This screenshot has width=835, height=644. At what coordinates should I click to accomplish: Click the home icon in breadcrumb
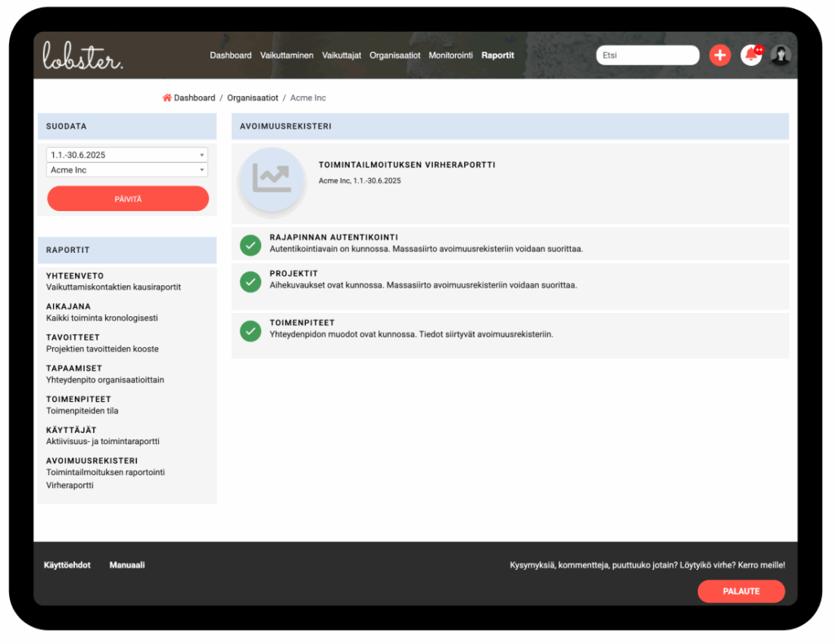click(167, 98)
